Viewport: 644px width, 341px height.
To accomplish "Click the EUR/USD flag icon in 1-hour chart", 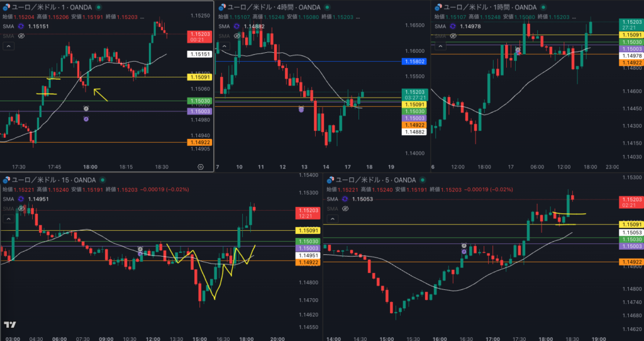I will pyautogui.click(x=436, y=7).
